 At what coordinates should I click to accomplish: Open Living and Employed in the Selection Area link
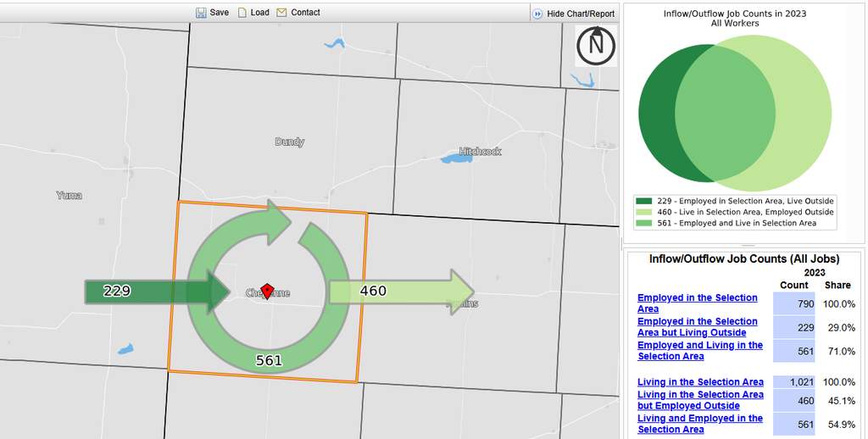699,424
